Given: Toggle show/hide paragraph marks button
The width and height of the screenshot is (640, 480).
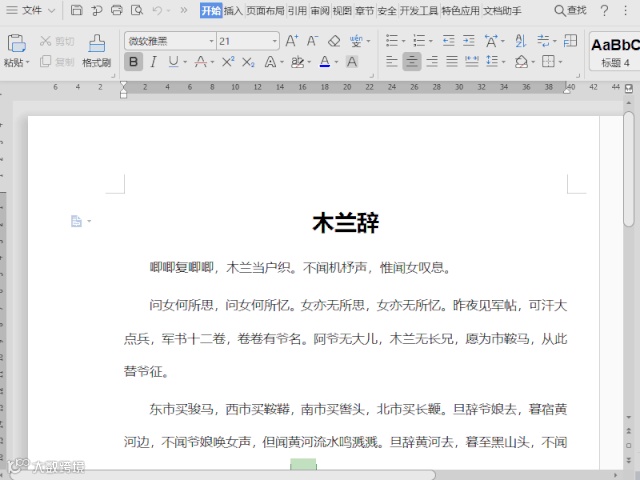Looking at the screenshot, I should tap(543, 41).
